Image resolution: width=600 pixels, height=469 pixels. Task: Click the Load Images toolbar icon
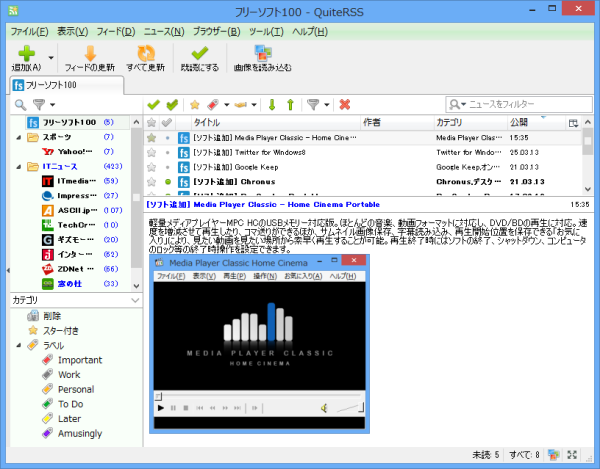(263, 54)
